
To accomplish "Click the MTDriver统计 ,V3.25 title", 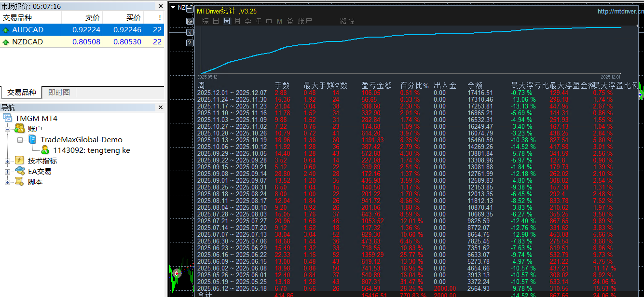I will (x=227, y=11).
